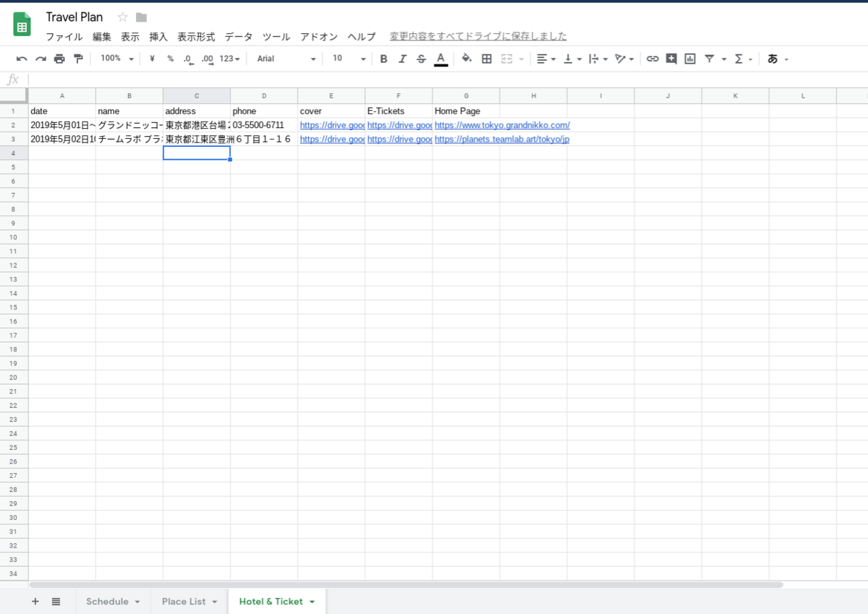Expand the filter views dropdown arrow
868x614 pixels.
[723, 59]
